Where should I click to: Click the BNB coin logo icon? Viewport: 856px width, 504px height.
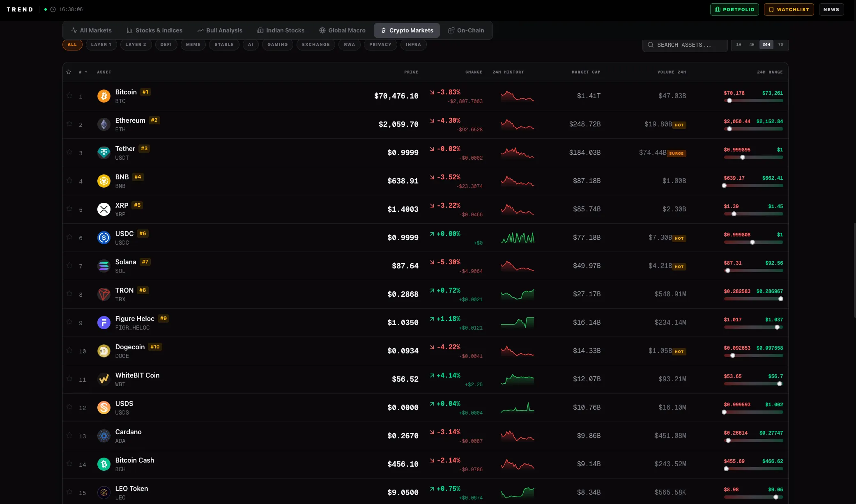tap(104, 181)
